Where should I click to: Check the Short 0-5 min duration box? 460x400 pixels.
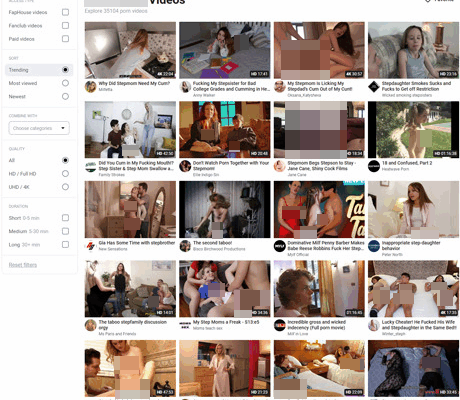[x=65, y=218]
